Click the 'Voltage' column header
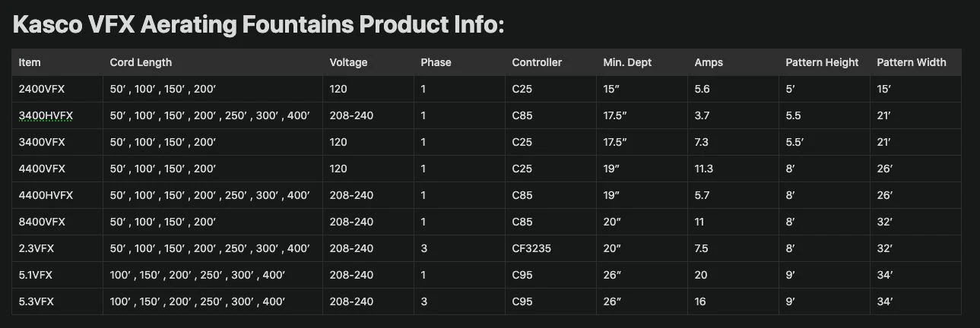This screenshot has height=328, width=980. point(348,62)
